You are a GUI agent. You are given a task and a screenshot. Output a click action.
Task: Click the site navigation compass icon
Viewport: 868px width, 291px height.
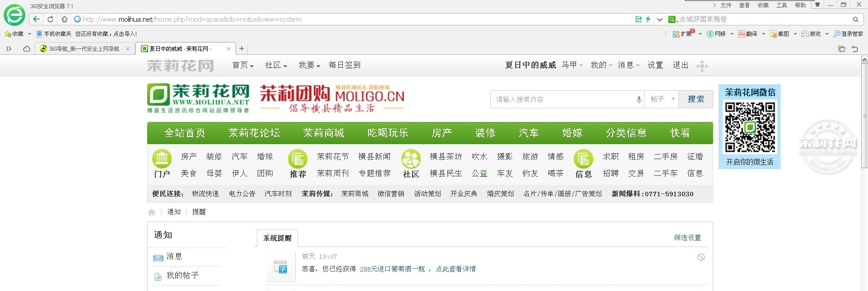coord(702,66)
